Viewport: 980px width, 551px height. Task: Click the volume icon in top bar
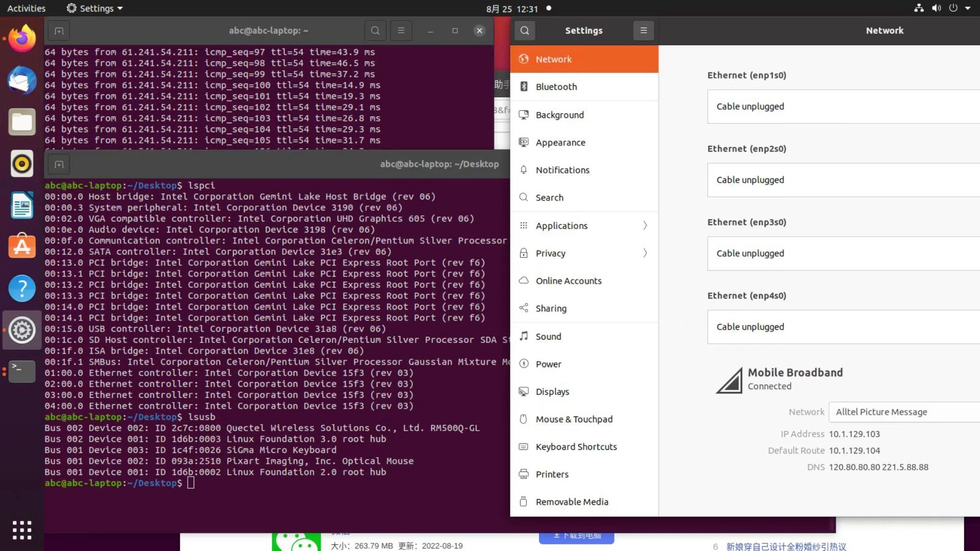936,8
